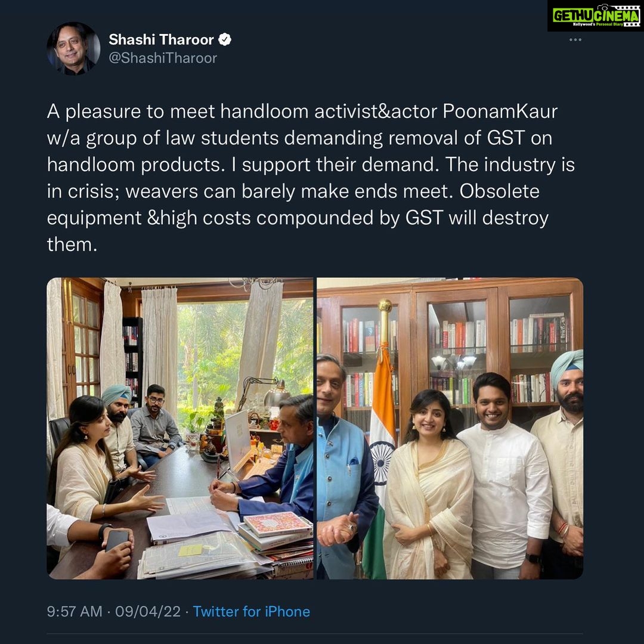Click the woman in cream saree
This screenshot has width=644, height=644.
tap(428, 485)
